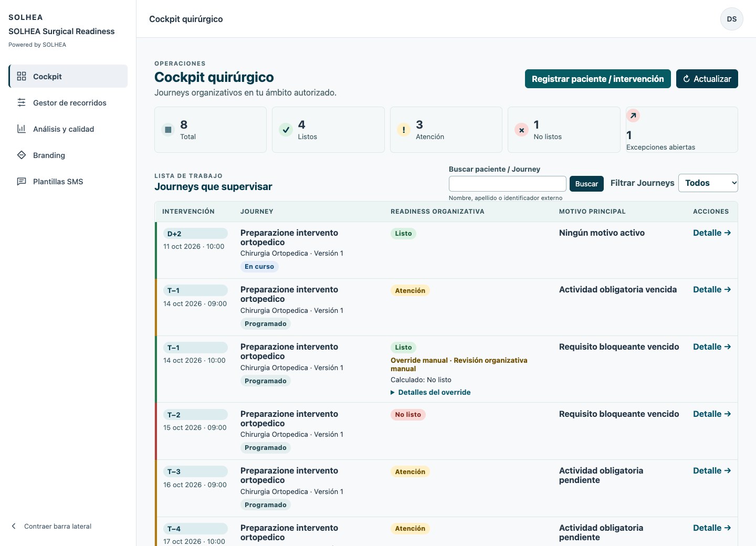Click the Branding diamond icon

[22, 155]
